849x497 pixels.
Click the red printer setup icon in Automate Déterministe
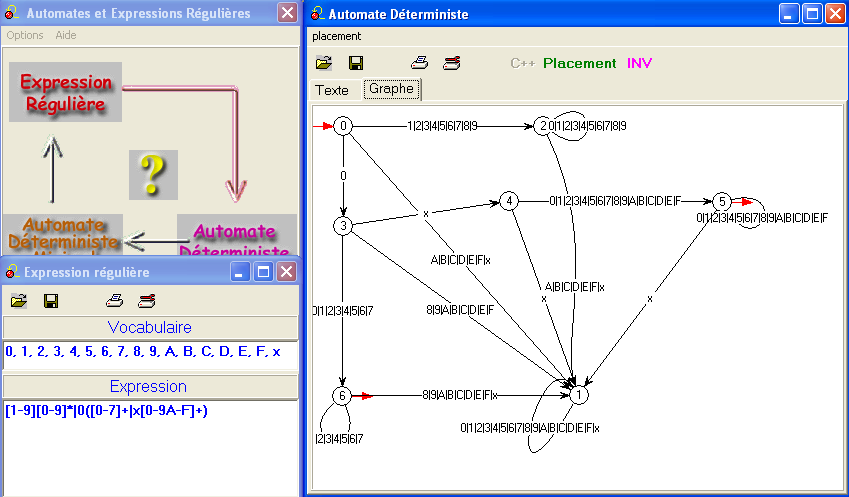tap(452, 63)
